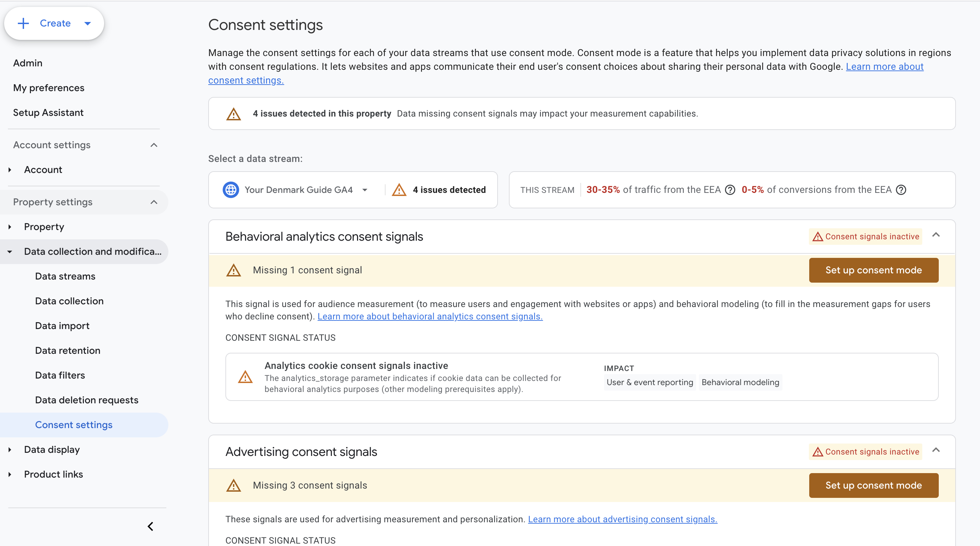Open the Create dropdown arrow
This screenshot has height=546, width=980.
point(88,24)
